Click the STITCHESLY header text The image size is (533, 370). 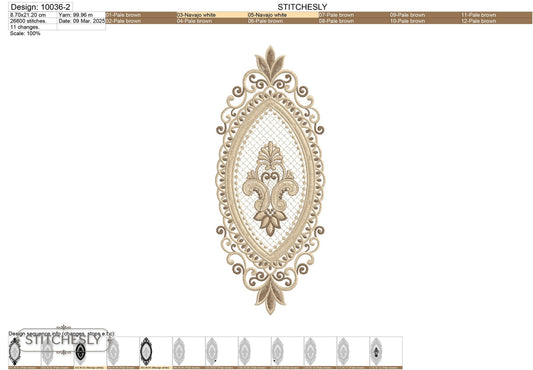coord(302,7)
